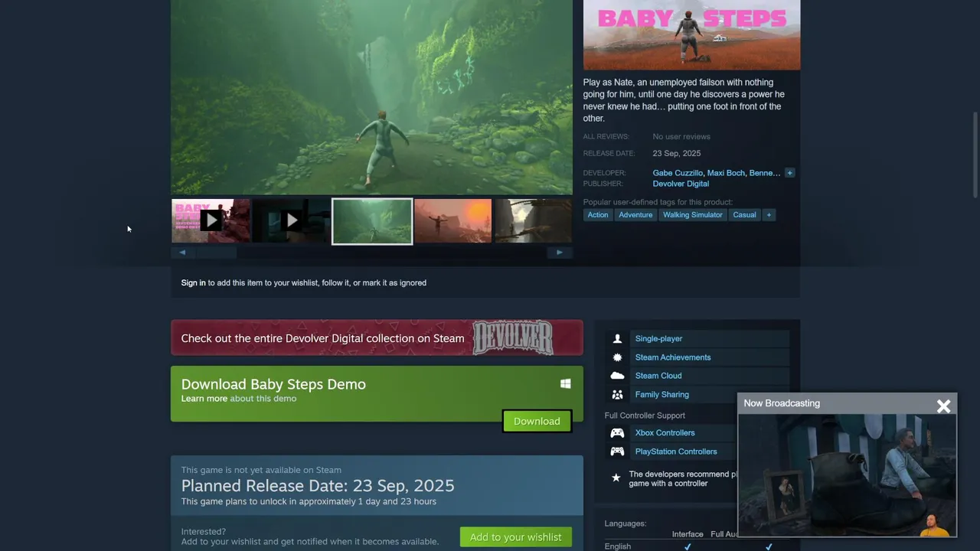The width and height of the screenshot is (980, 551).
Task: Close the Now Broadcasting popup
Action: click(x=943, y=406)
